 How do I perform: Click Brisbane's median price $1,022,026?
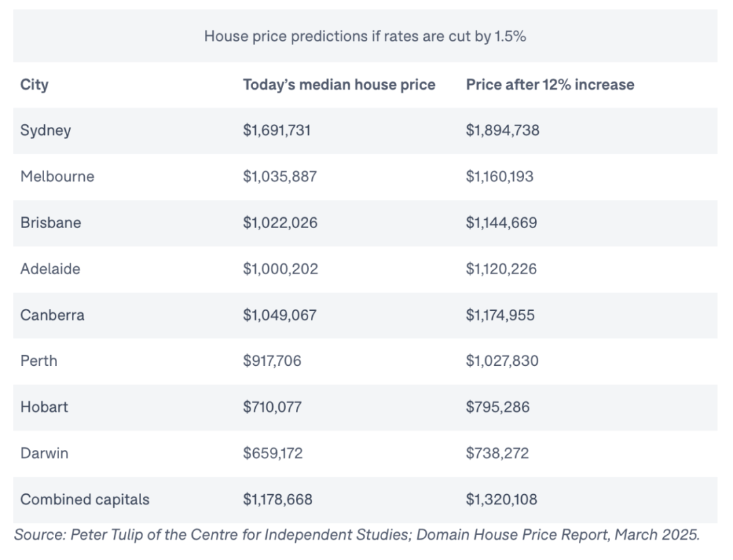pos(280,223)
